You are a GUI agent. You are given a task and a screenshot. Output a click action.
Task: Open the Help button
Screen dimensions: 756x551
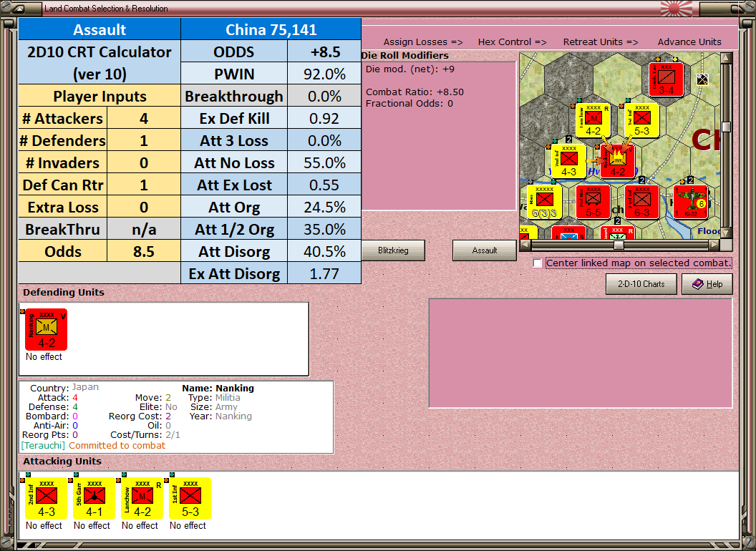707,284
